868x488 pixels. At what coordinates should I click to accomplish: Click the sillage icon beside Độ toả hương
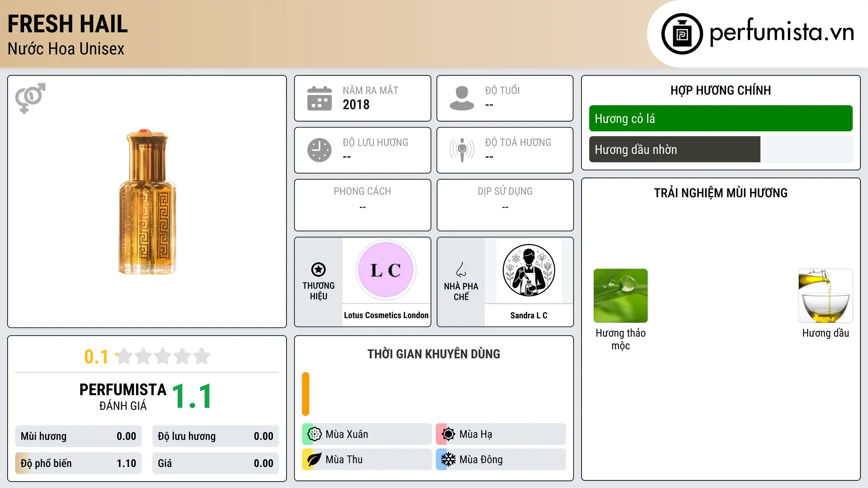tap(462, 150)
